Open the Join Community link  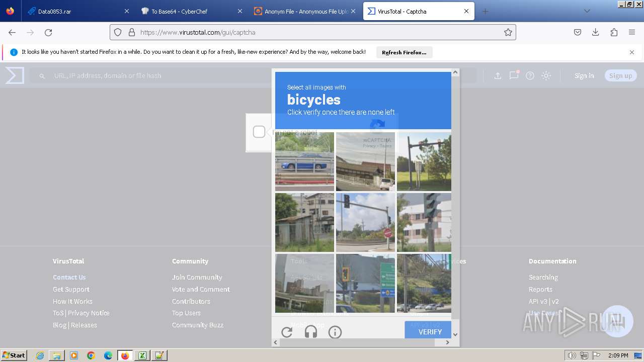[197, 277]
